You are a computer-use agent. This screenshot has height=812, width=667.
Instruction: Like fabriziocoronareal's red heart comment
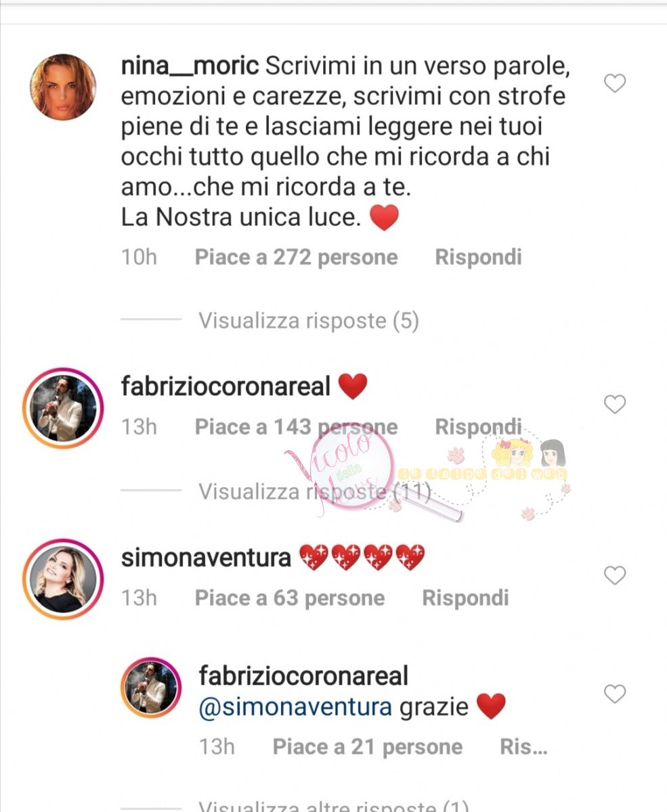[x=614, y=405]
